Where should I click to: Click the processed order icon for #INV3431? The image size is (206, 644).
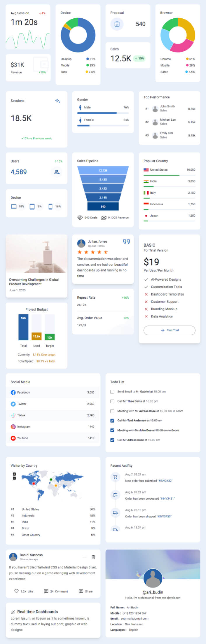(x=115, y=495)
